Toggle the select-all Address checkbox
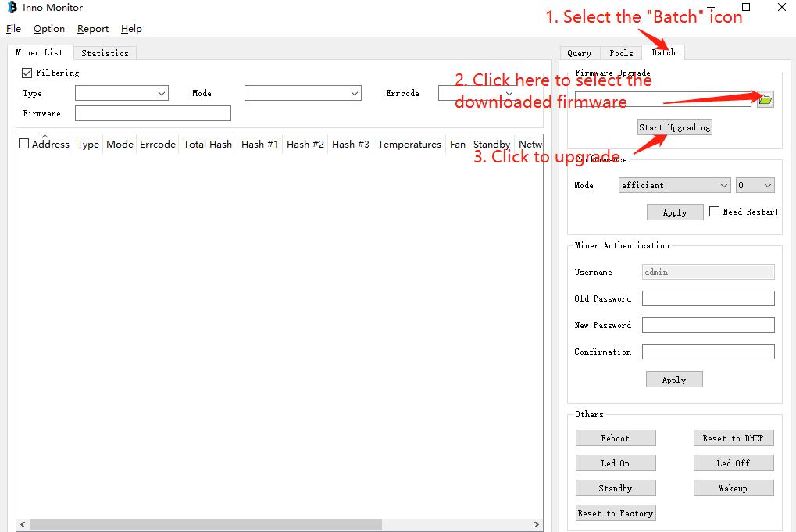This screenshot has width=796, height=532. [24, 144]
